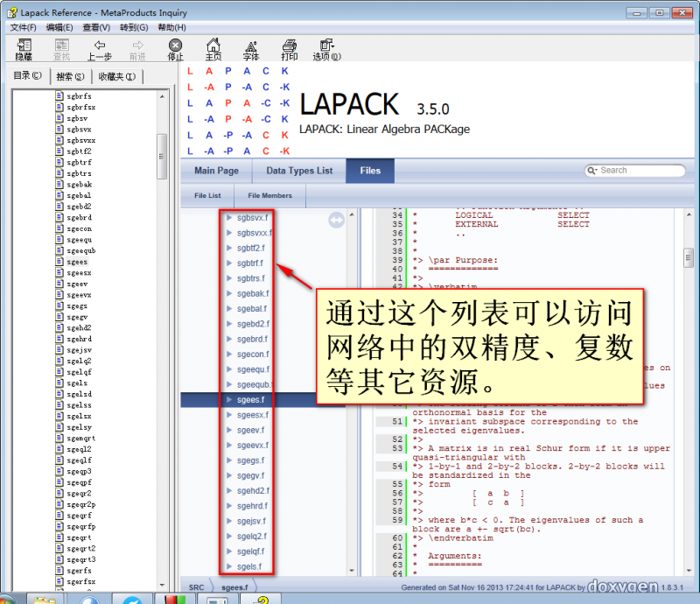This screenshot has width=700, height=604.
Task: Click the yellow help icon on taskbar
Action: pos(262,599)
